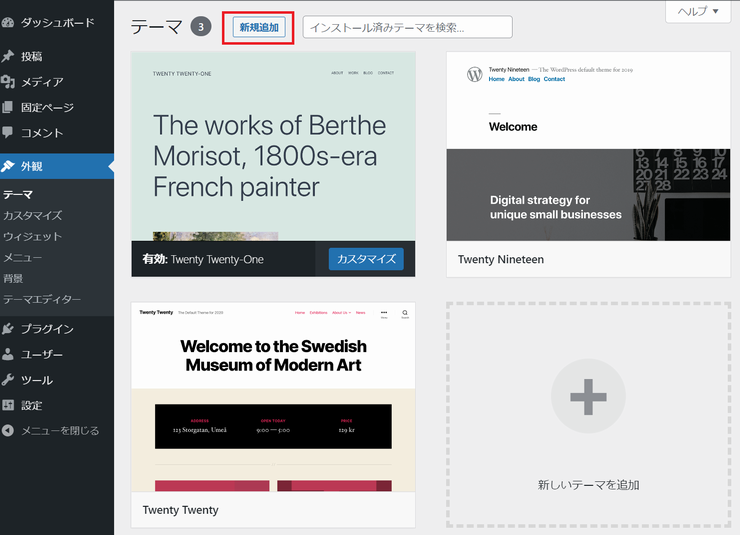Open 投稿 menu item
This screenshot has height=535, width=740.
[x=57, y=57]
